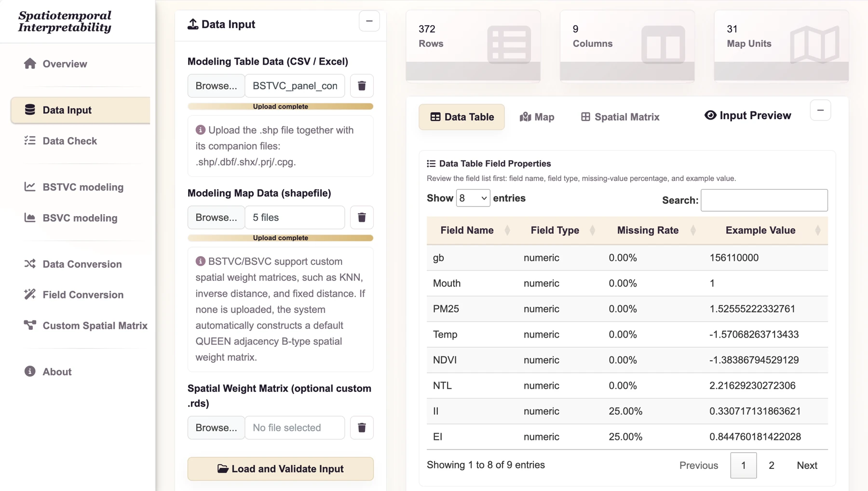Screen dimensions: 868x491
Task: Open the Show entries count dropdown
Action: (473, 198)
